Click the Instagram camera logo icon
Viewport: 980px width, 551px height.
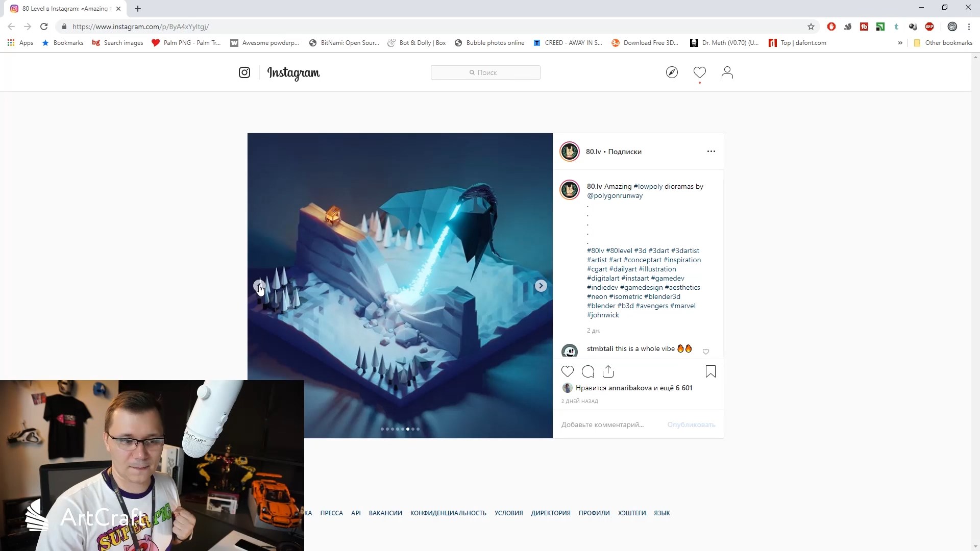coord(244,72)
